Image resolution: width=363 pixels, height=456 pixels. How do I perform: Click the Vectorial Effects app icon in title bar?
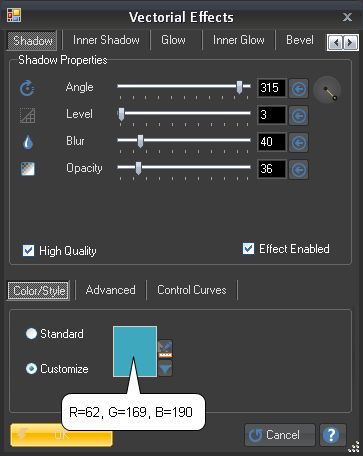14,15
